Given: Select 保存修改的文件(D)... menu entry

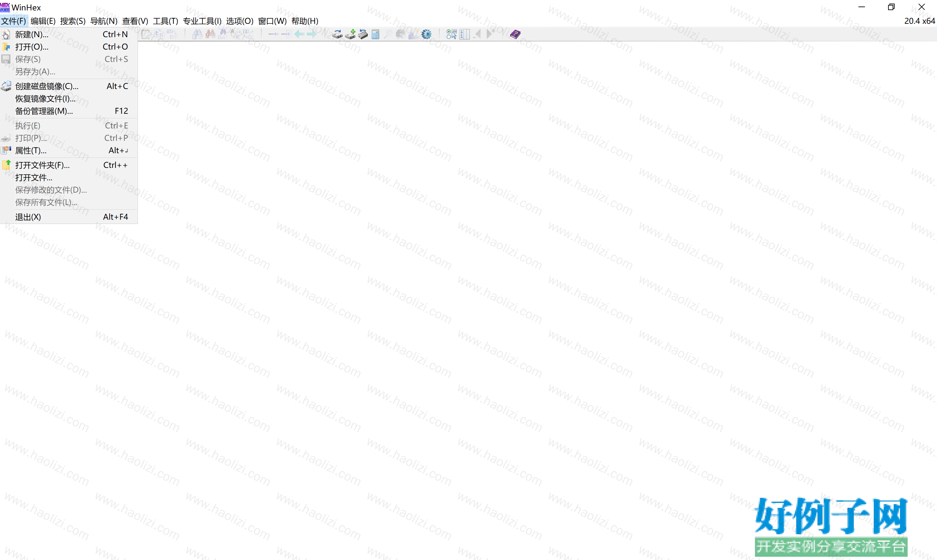Looking at the screenshot, I should (x=69, y=190).
